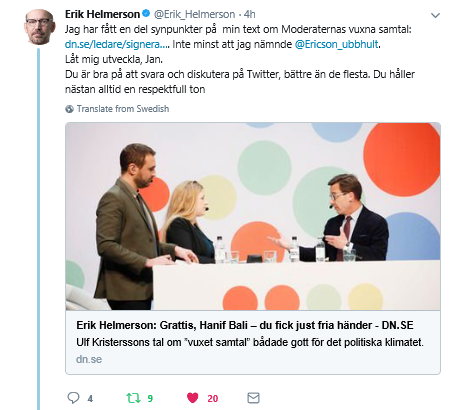Image resolution: width=460 pixels, height=410 pixels.
Task: Open the @Ericson_ubbhult mention
Action: coord(336,44)
